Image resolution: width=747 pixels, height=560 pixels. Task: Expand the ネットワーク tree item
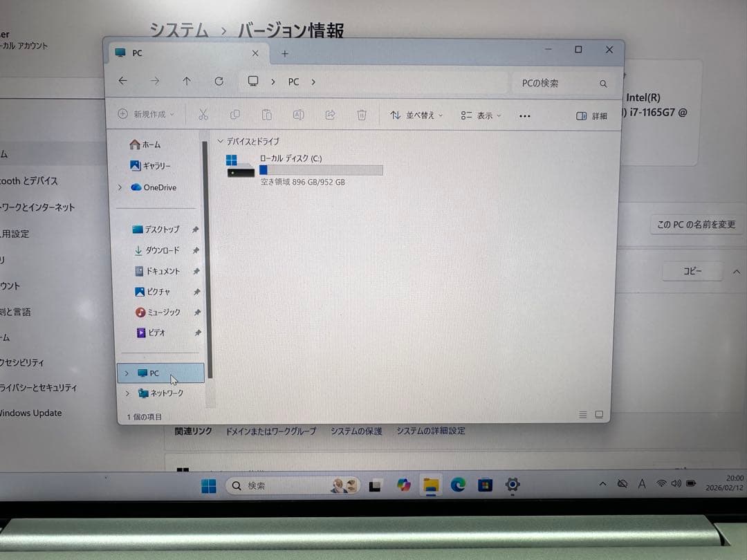(127, 393)
